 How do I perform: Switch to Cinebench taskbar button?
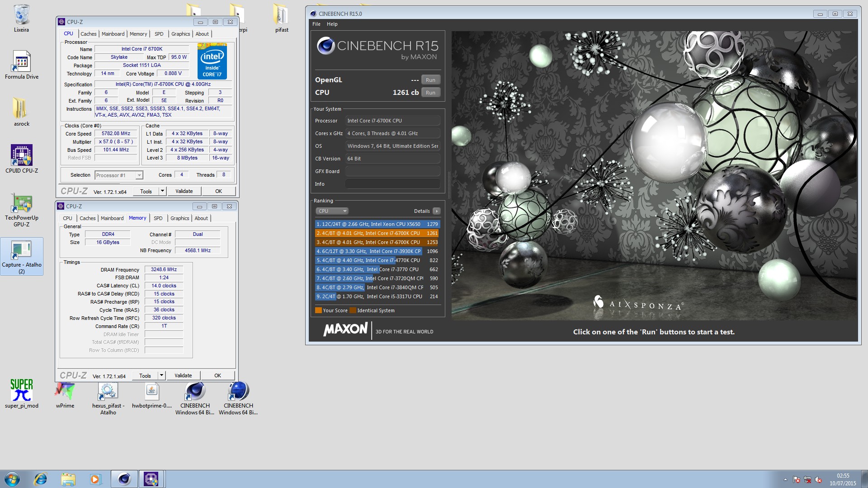coord(124,479)
